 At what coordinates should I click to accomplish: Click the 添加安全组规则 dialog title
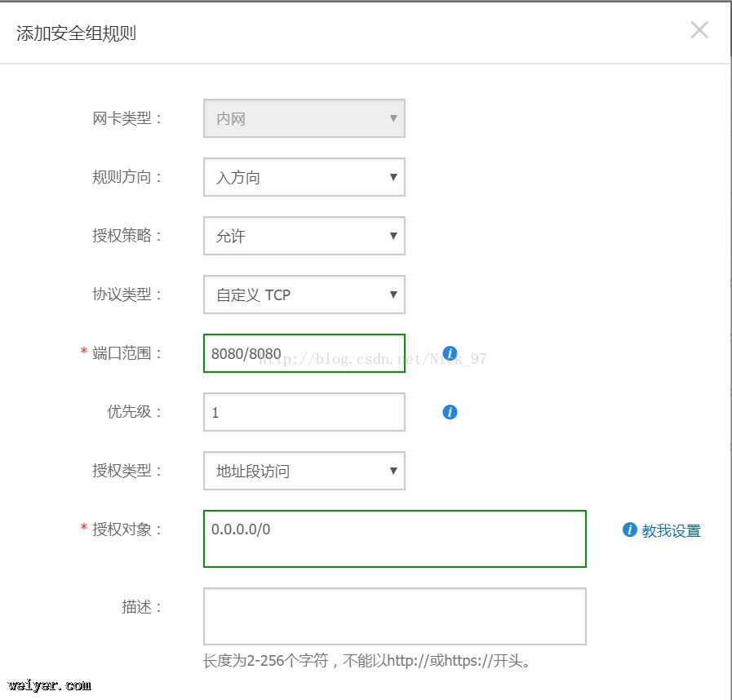[x=76, y=33]
